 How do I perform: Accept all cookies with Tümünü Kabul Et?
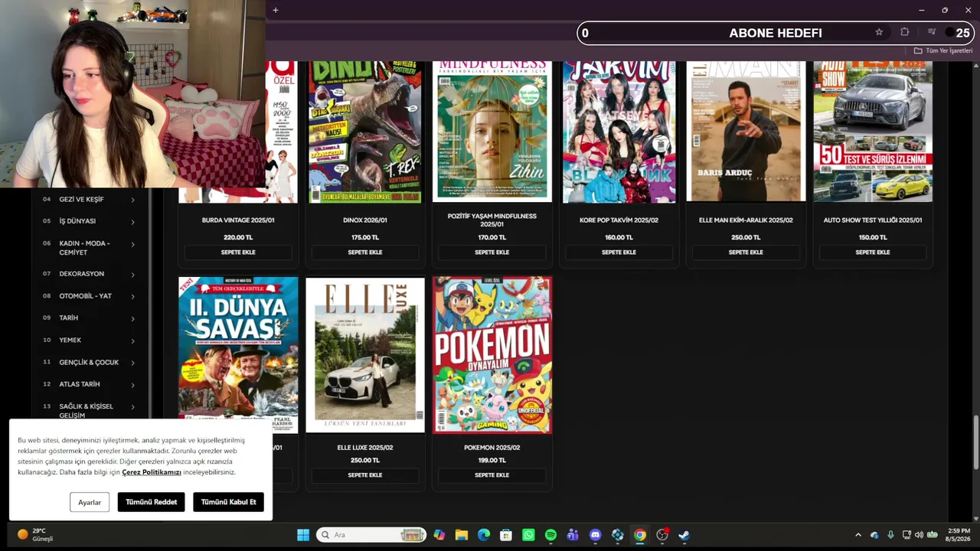[229, 502]
